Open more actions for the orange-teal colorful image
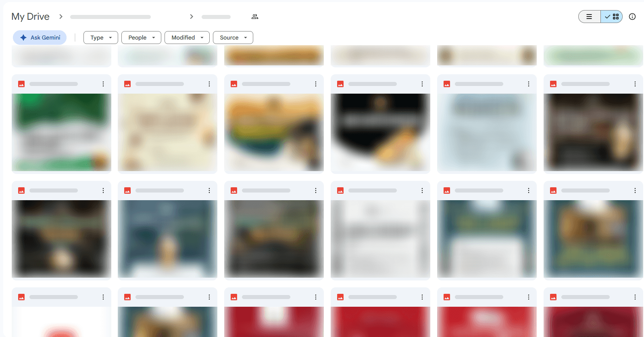This screenshot has height=337, width=644. [316, 84]
